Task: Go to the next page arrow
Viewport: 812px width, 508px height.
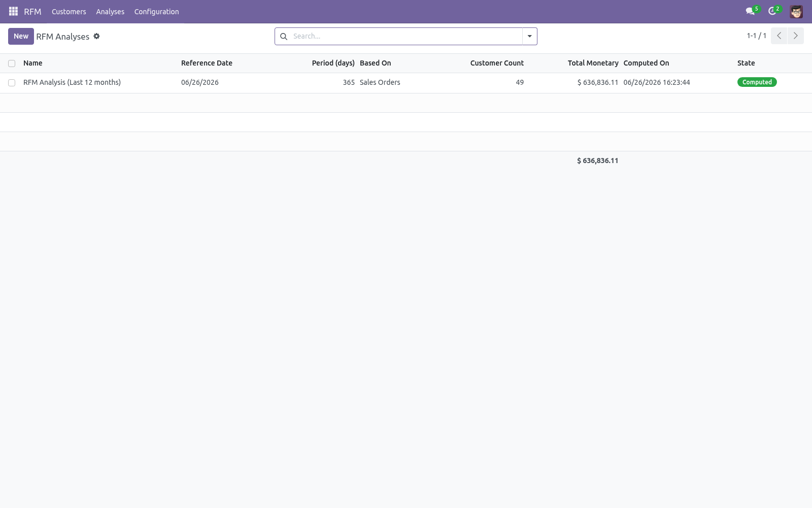Action: [x=795, y=36]
